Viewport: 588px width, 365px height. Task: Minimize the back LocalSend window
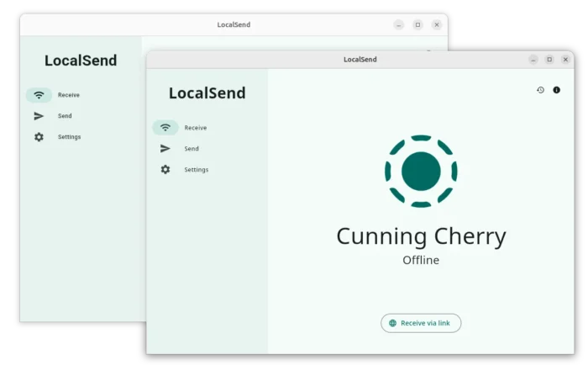click(x=399, y=24)
